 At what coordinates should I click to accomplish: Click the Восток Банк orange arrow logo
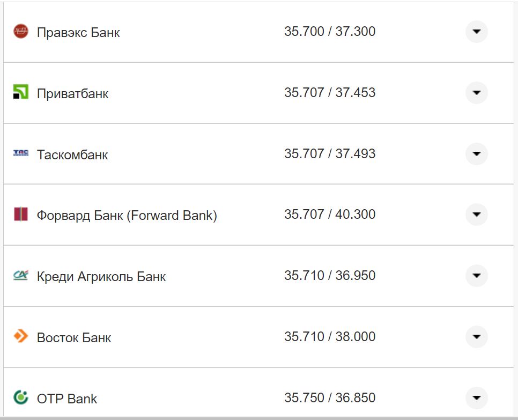[21, 337]
